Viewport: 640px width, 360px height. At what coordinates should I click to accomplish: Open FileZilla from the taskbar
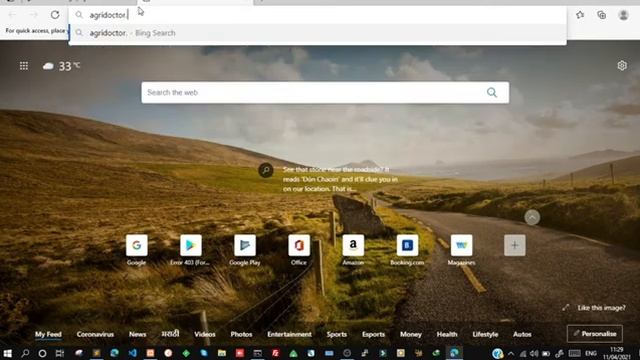[276, 353]
